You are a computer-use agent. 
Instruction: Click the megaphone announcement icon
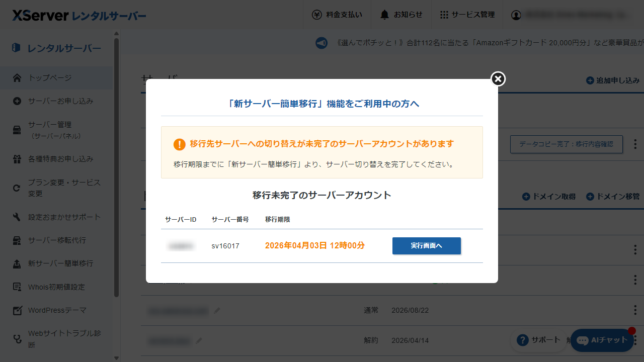coord(321,43)
